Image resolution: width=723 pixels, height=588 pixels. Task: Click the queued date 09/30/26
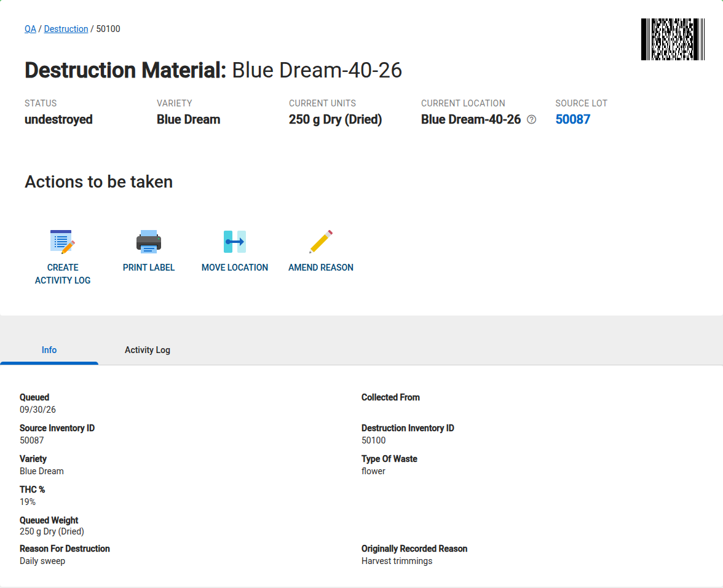click(38, 410)
